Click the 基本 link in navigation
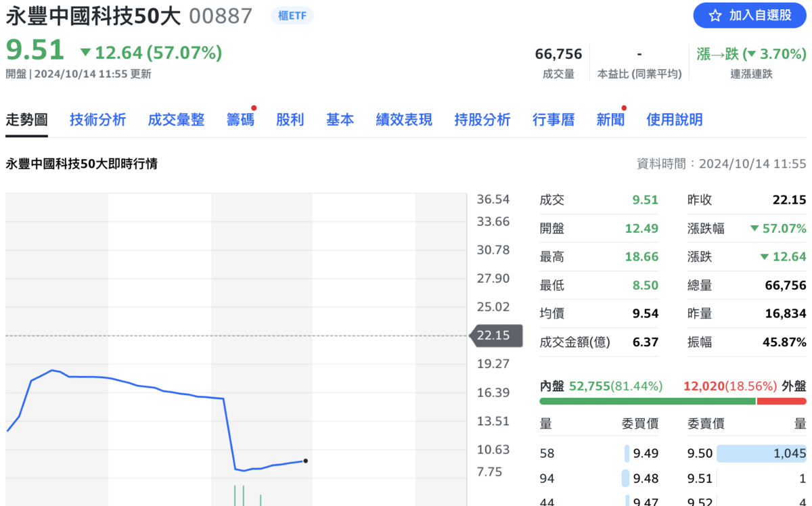The height and width of the screenshot is (506, 812). coord(340,119)
